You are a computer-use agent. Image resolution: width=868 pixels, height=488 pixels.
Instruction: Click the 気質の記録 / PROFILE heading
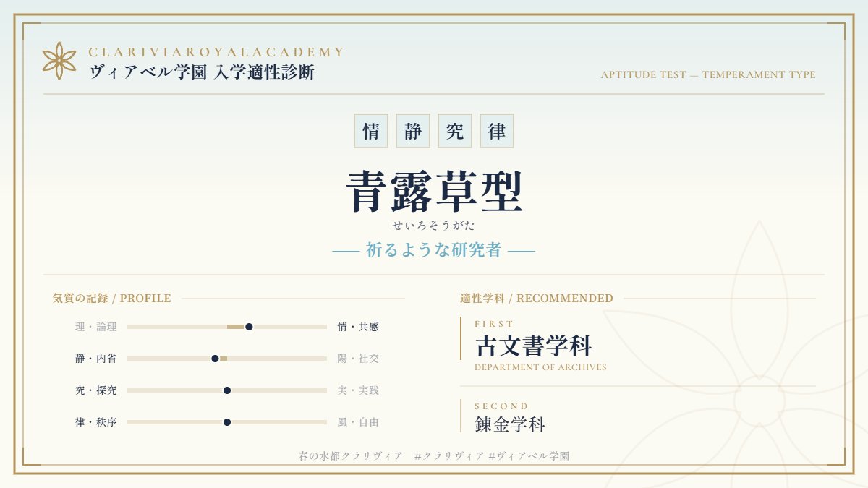click(112, 298)
